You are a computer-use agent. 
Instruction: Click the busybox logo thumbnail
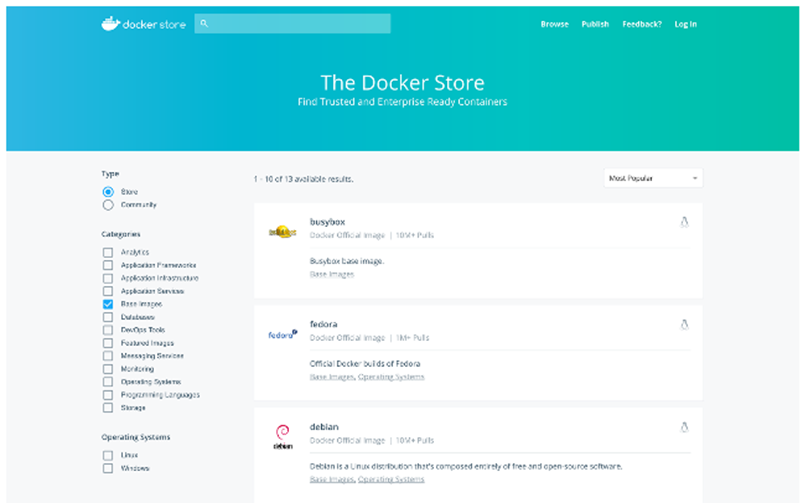(x=283, y=232)
